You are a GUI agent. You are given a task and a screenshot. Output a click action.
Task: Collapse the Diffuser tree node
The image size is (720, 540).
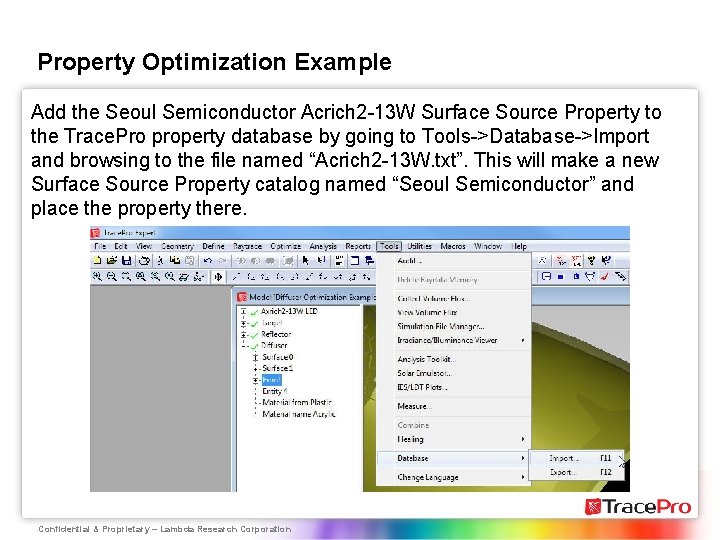click(244, 346)
